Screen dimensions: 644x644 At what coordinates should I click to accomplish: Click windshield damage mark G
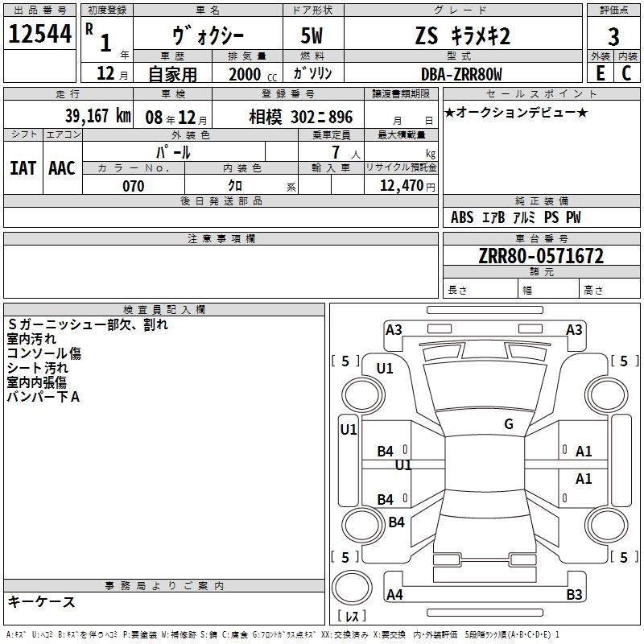509,424
